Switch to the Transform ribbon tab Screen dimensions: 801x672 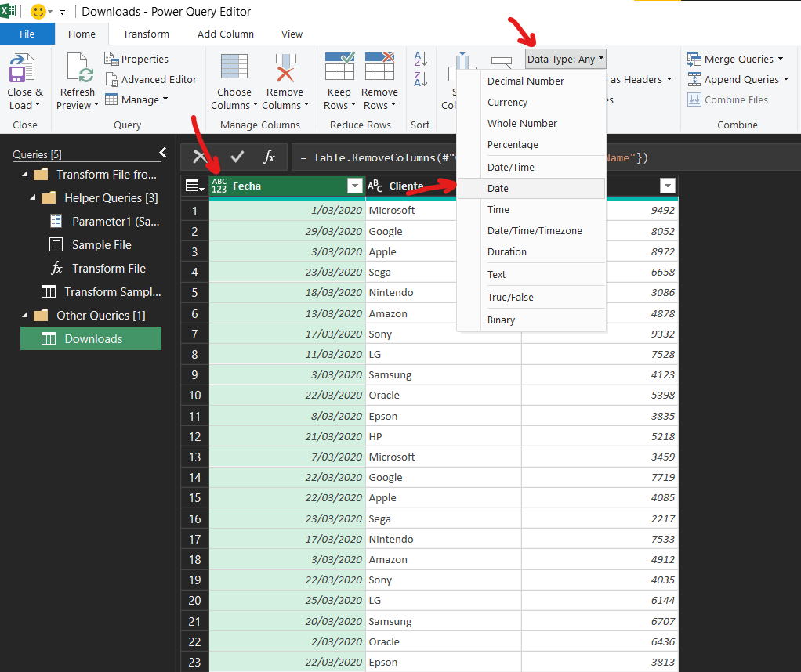tap(146, 34)
